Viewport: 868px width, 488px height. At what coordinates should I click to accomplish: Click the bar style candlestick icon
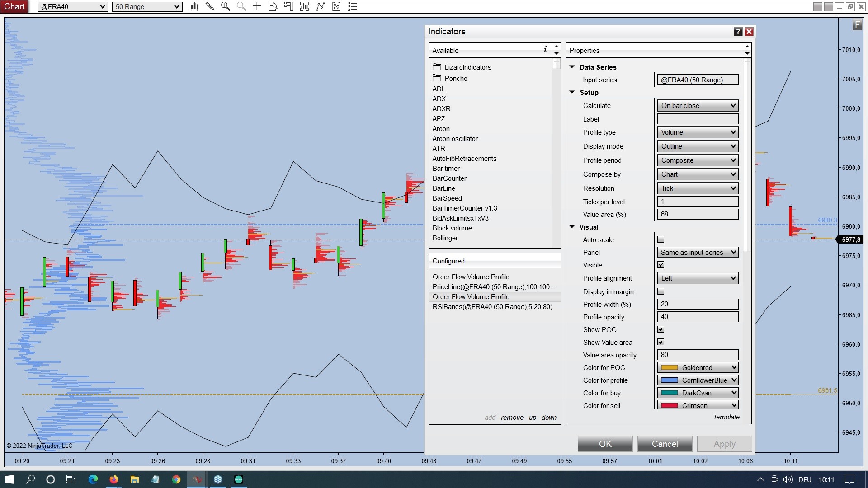[194, 6]
